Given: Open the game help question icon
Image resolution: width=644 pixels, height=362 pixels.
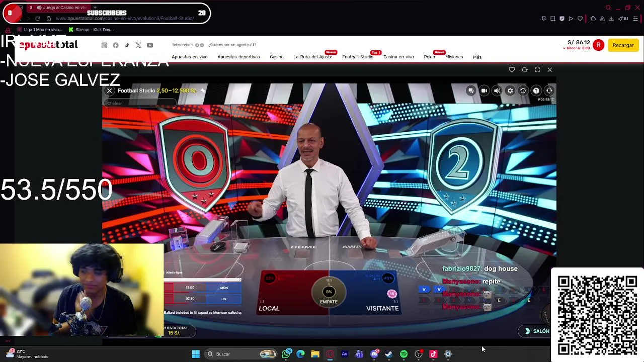Looking at the screenshot, I should click(536, 90).
